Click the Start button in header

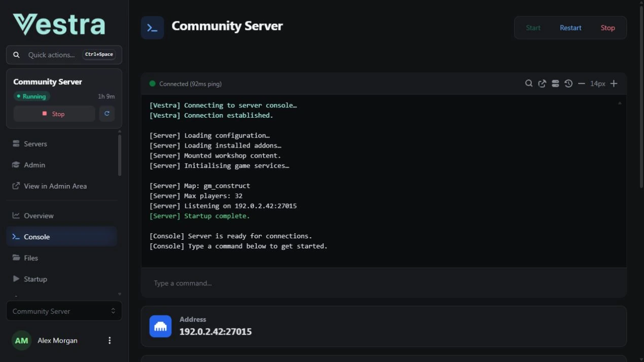tap(533, 28)
